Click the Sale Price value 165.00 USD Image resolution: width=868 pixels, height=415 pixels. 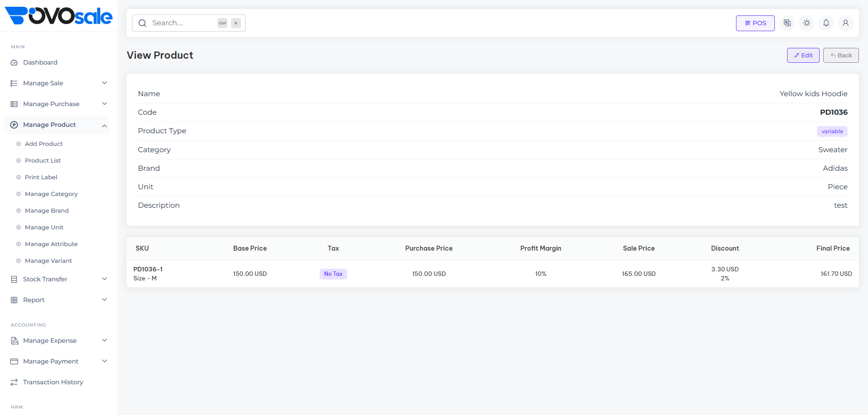point(638,274)
